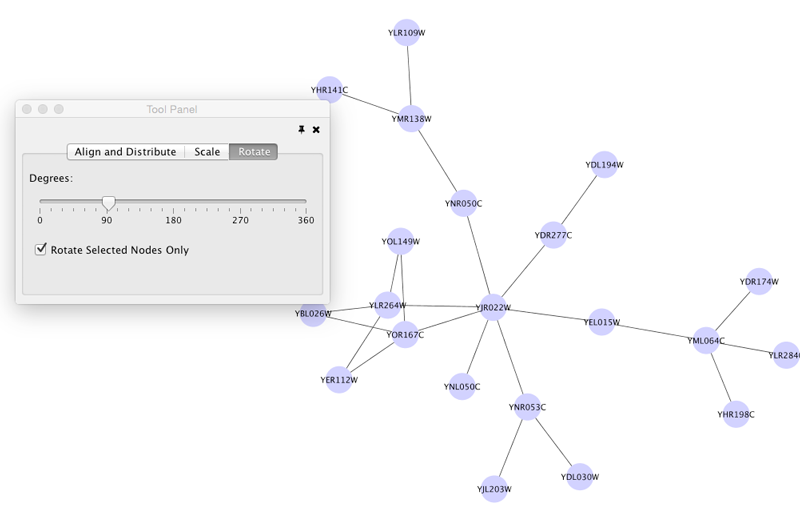Click the Degrees slider handle
Viewport: 800px width, 517px height.
click(108, 203)
